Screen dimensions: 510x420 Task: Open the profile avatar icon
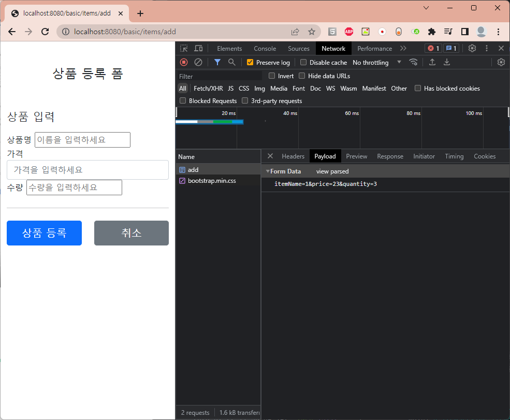tap(481, 32)
